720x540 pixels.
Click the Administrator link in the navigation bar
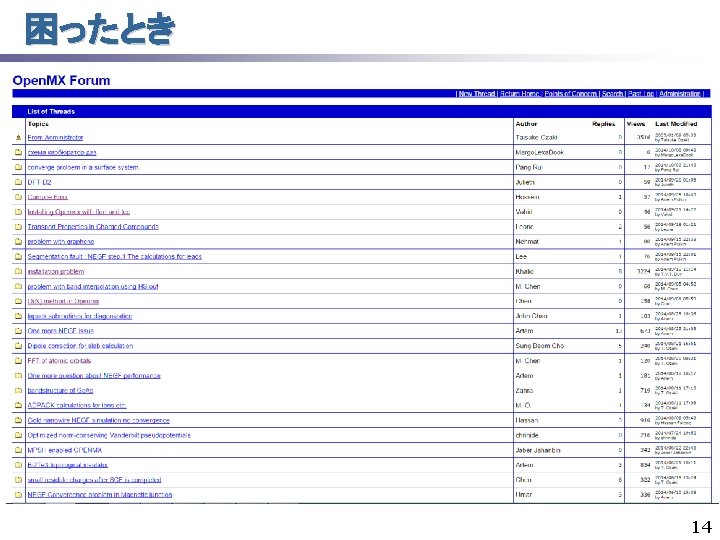pos(680,94)
